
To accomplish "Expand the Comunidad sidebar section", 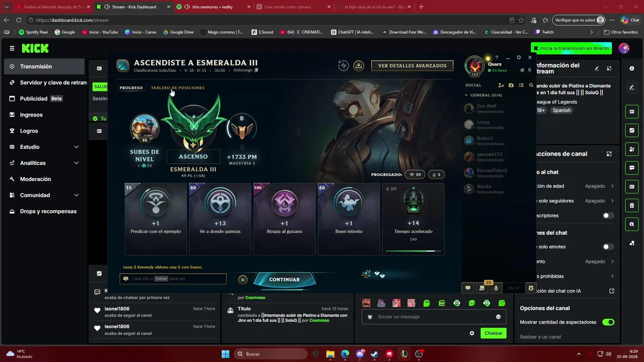I will pos(76,195).
